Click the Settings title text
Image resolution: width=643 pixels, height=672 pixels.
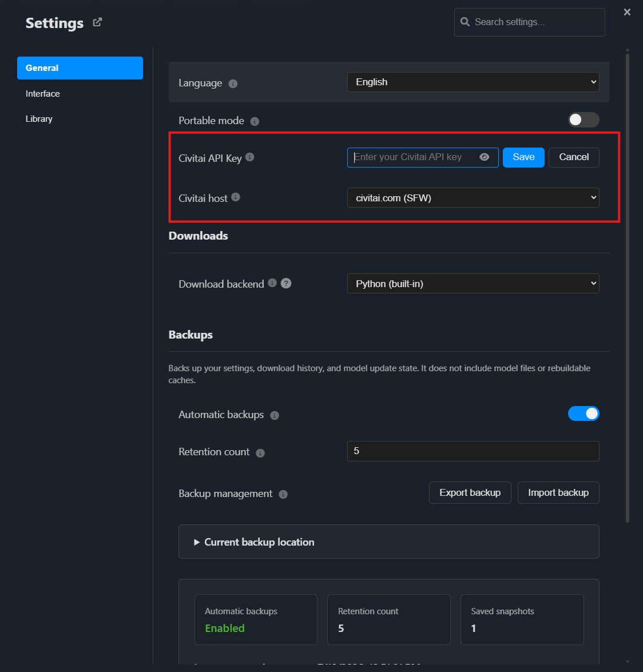point(54,23)
